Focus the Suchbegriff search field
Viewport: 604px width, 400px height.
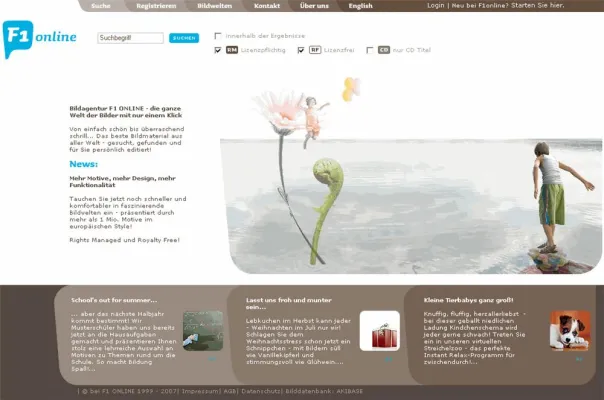129,38
